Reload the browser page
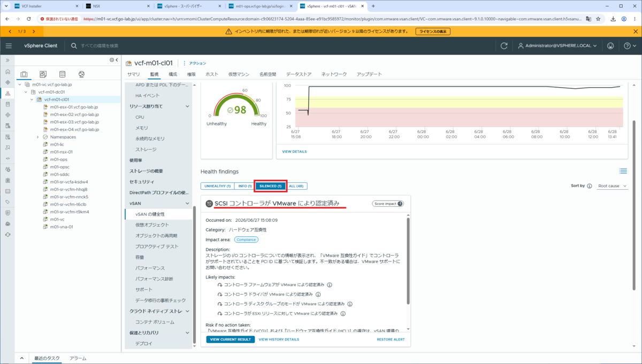This screenshot has width=642, height=364. click(x=29, y=19)
